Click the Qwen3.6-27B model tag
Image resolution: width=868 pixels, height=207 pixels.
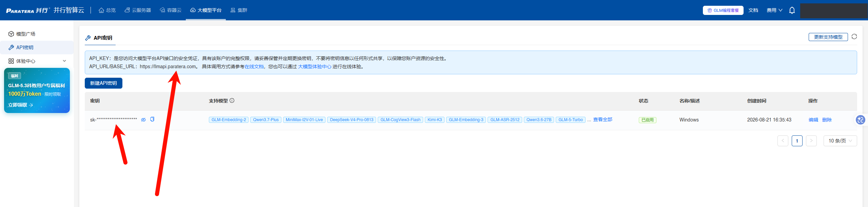pos(539,120)
